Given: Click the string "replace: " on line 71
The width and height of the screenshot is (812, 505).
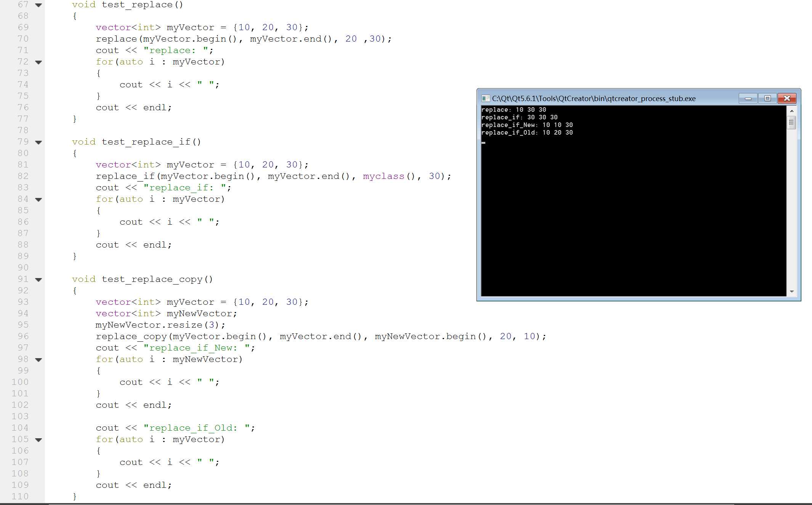Looking at the screenshot, I should click(176, 50).
